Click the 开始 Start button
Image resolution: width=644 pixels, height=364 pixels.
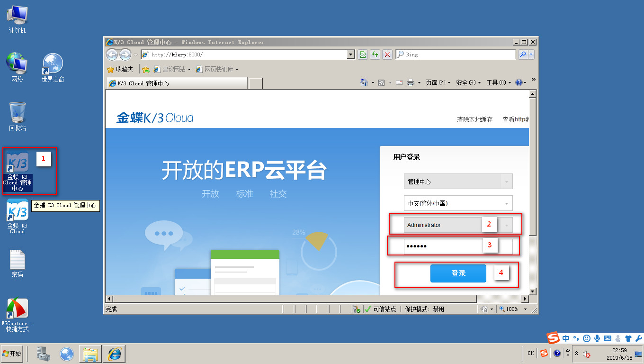pos(12,354)
